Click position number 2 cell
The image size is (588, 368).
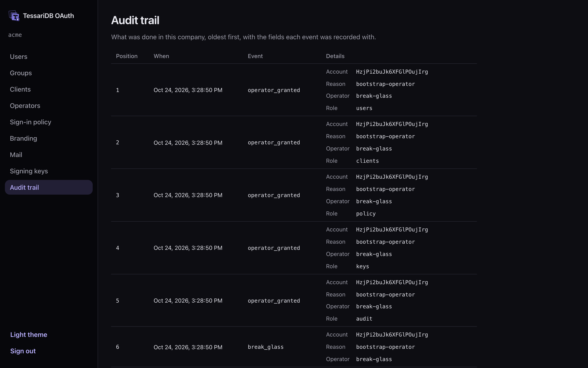click(118, 142)
